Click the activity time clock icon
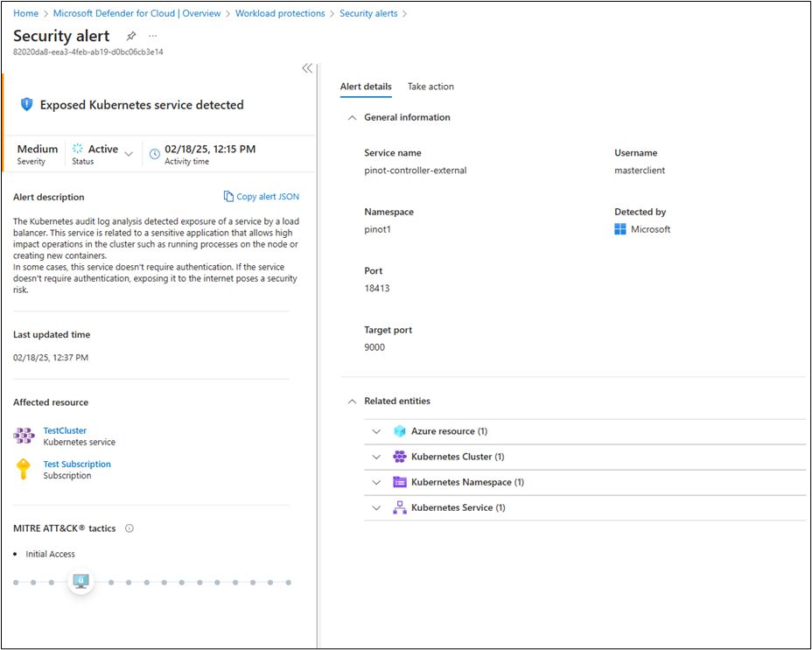 pos(154,154)
